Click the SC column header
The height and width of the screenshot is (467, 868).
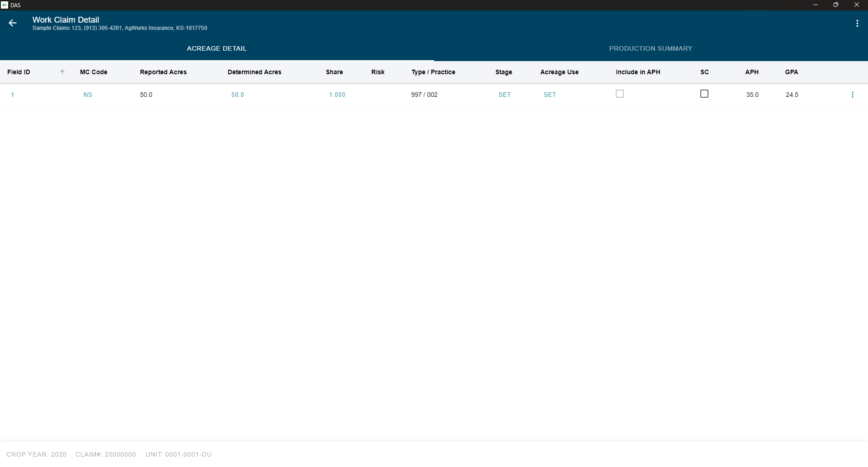tap(704, 72)
